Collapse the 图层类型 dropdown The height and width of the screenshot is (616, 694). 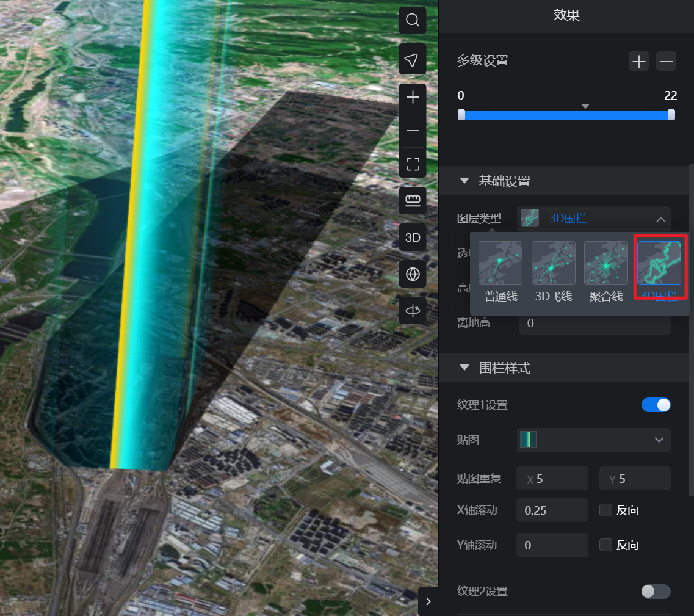click(x=593, y=219)
